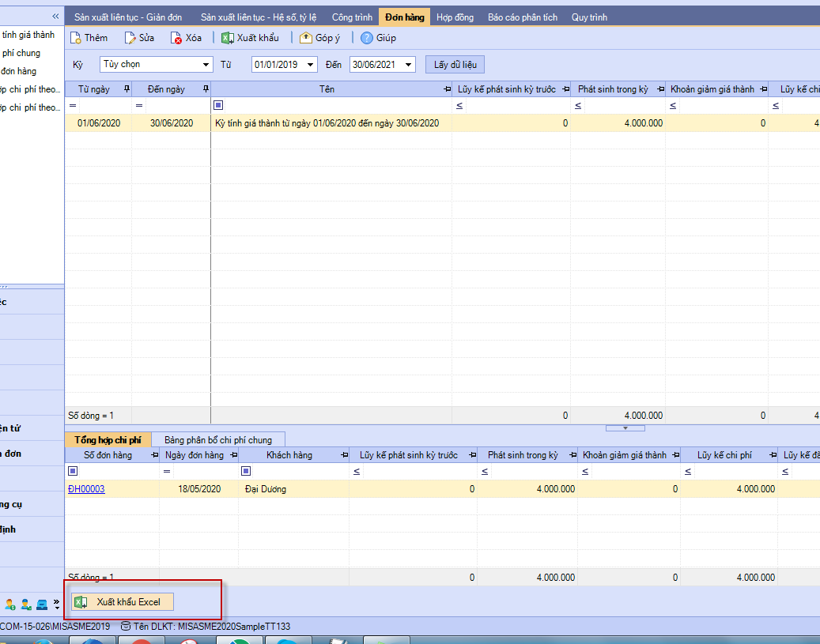Click the Tên column filter input field
The width and height of the screenshot is (820, 644).
[x=338, y=106]
